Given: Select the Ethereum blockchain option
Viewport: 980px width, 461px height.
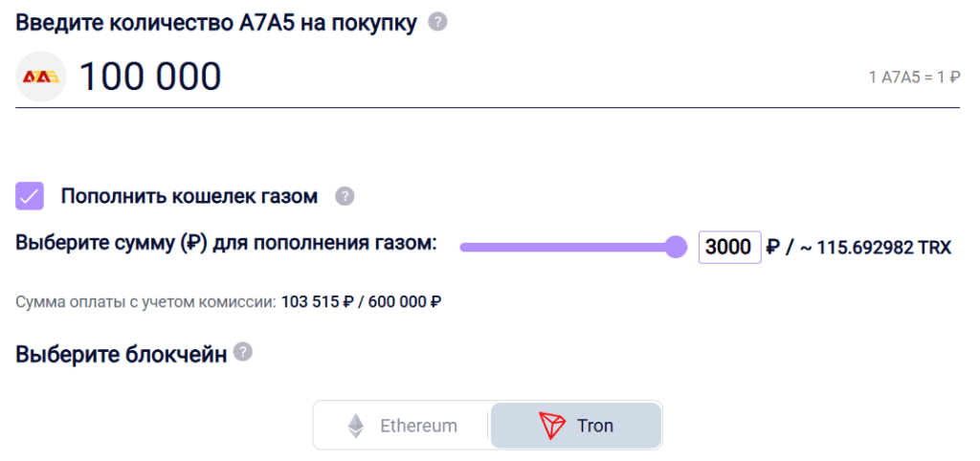Looking at the screenshot, I should pyautogui.click(x=402, y=426).
